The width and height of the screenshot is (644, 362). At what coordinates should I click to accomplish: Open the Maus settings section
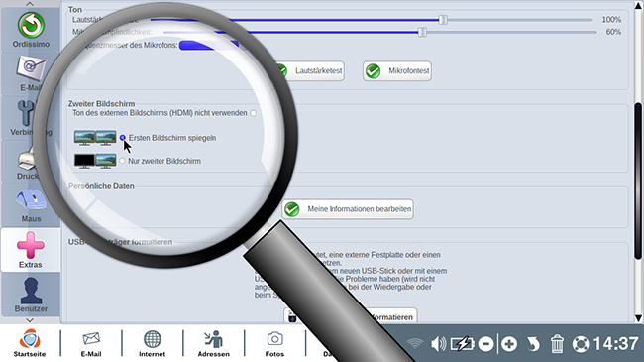31,205
